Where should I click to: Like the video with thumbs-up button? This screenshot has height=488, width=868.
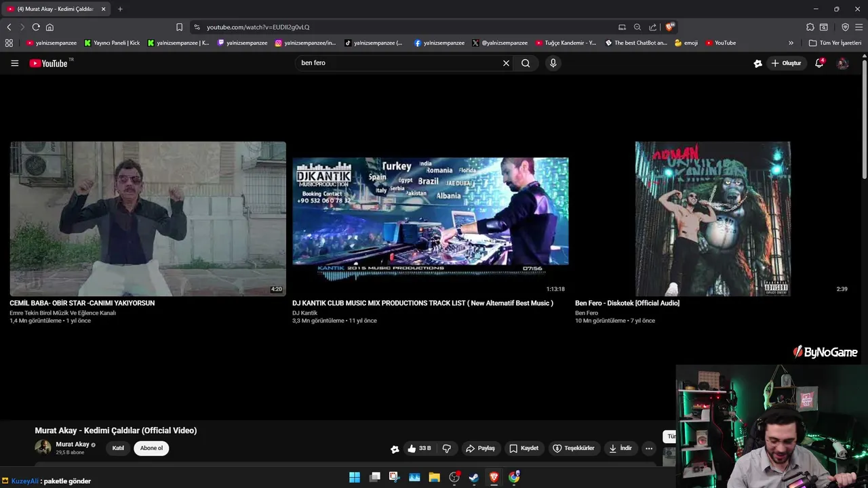[419, 448]
